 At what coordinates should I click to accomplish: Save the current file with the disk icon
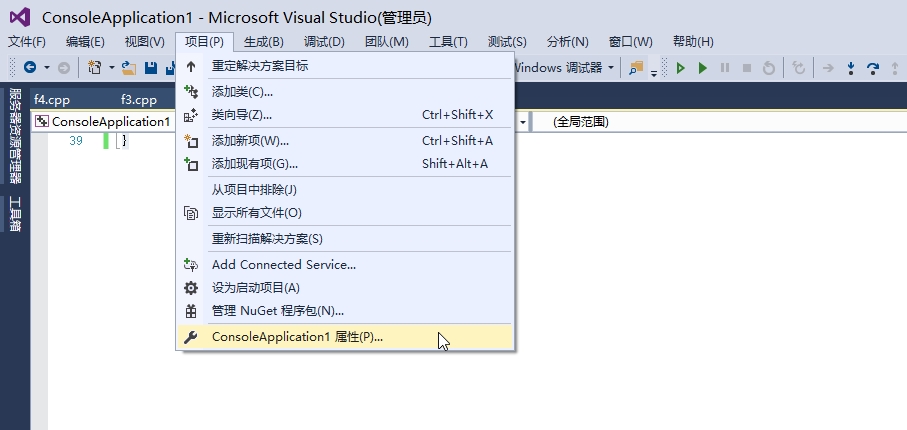pyautogui.click(x=151, y=68)
